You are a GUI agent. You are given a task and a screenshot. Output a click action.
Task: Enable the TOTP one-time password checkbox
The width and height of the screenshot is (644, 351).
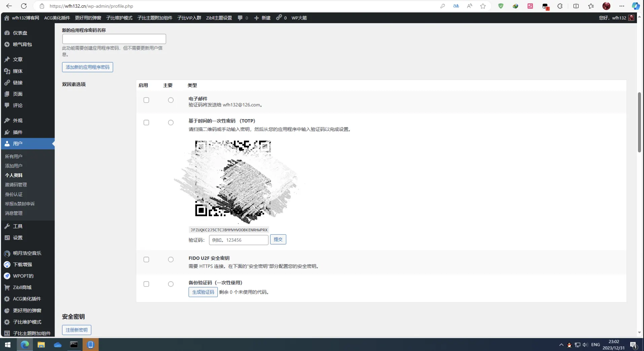(146, 123)
